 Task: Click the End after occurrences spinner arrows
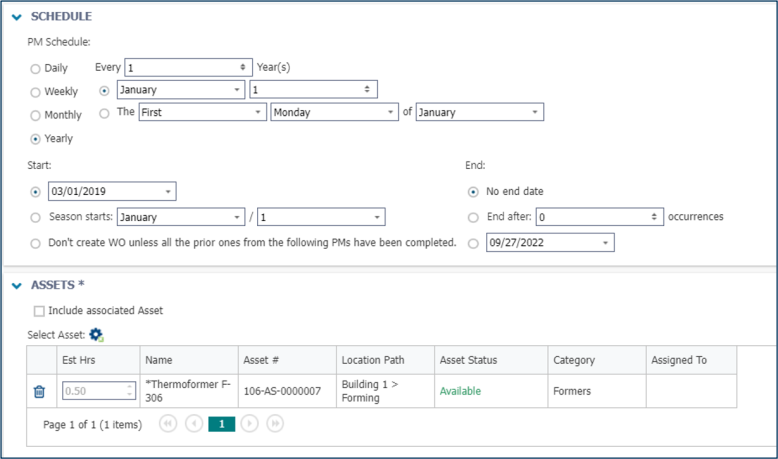point(654,217)
